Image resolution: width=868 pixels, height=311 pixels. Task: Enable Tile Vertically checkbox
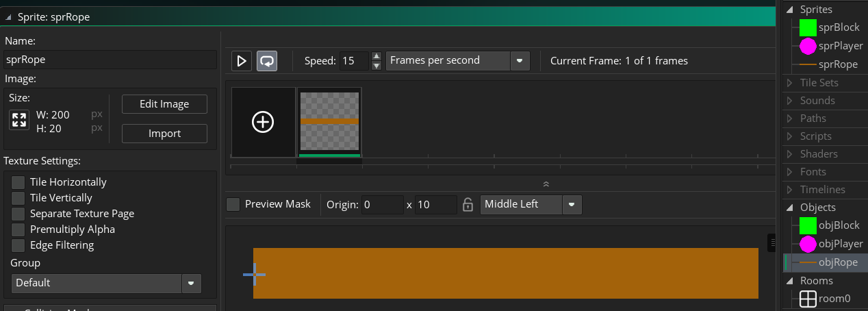tap(18, 198)
